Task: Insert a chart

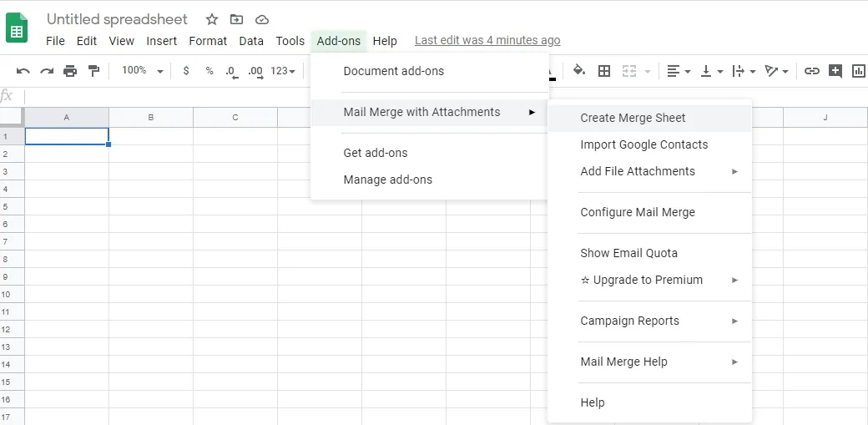Action: (859, 71)
